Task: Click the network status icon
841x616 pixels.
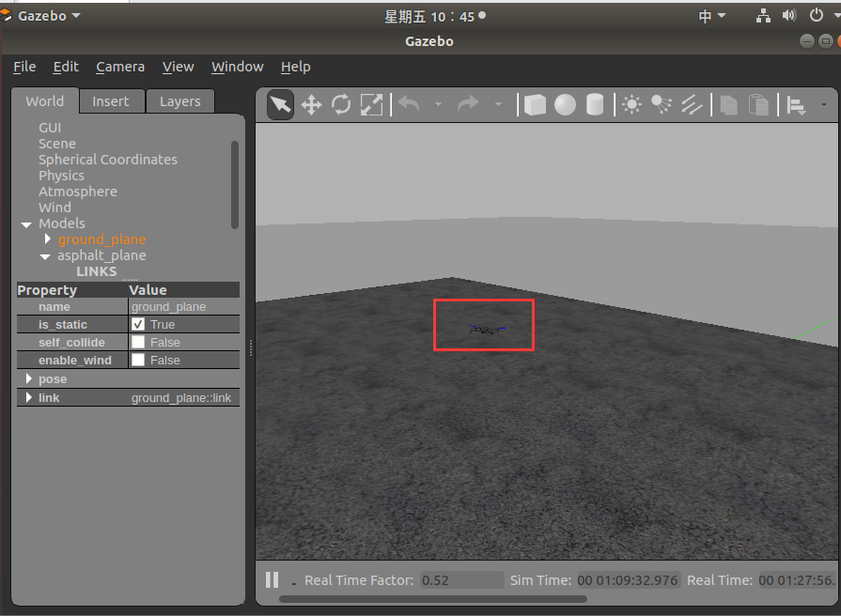Action: (x=763, y=16)
